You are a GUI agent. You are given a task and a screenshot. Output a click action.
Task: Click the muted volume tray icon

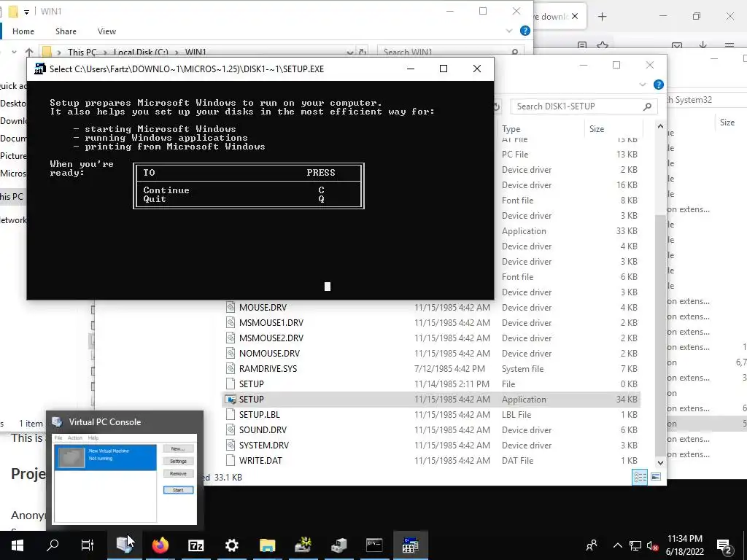click(x=653, y=545)
